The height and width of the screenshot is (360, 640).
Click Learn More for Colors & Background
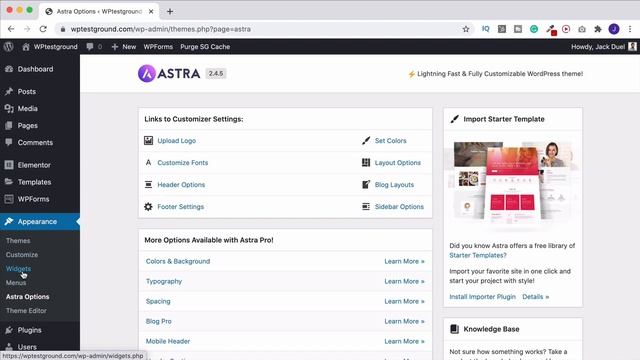[404, 261]
